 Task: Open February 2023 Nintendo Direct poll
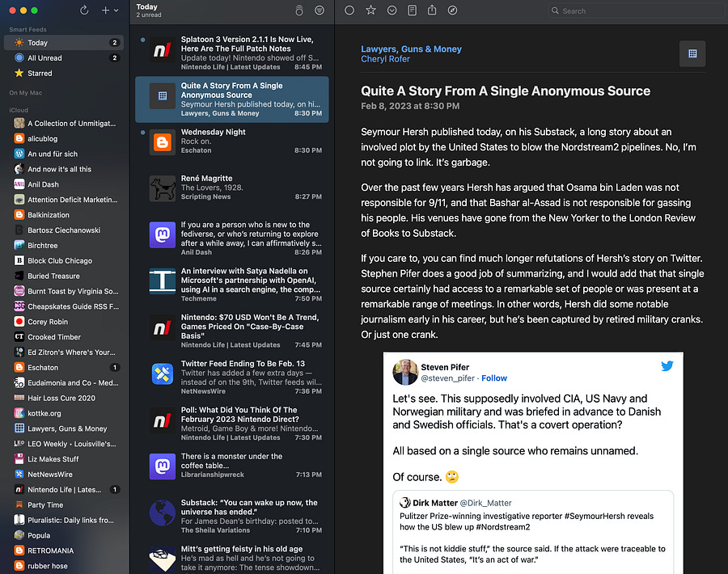[x=231, y=424]
